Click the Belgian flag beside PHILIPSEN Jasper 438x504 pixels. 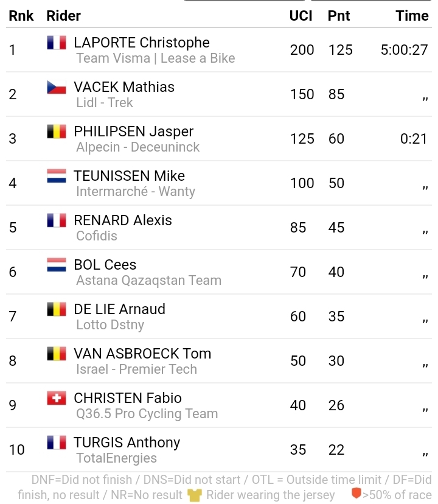tap(57, 131)
